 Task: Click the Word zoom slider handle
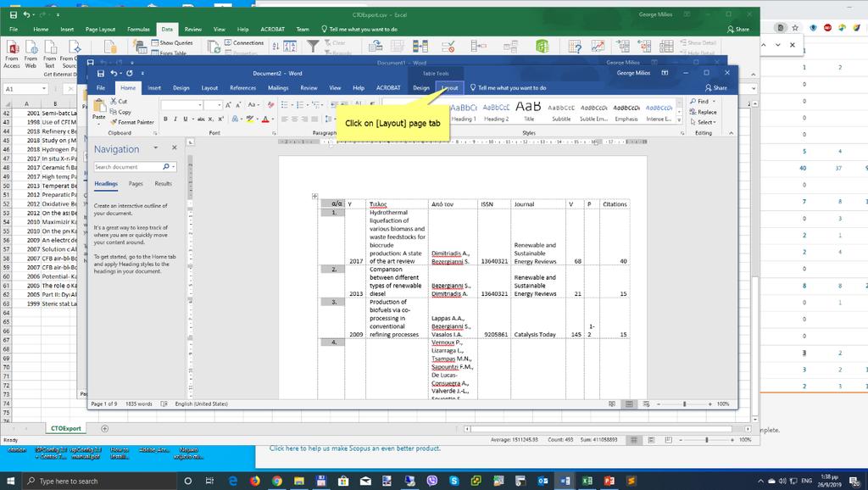(685, 404)
